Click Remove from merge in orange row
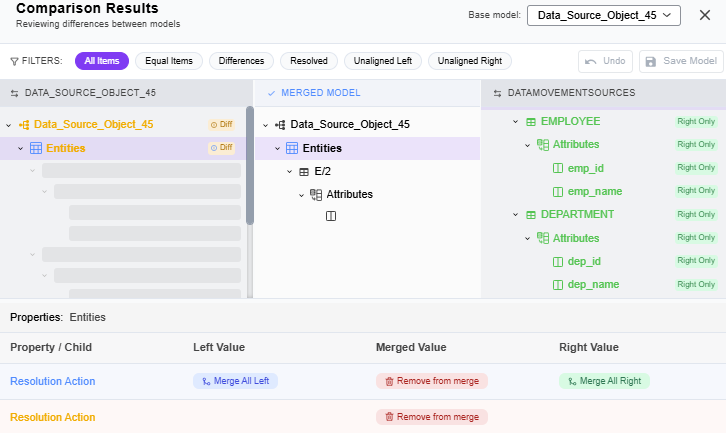Screen dimensions: 726x433 click(432, 417)
